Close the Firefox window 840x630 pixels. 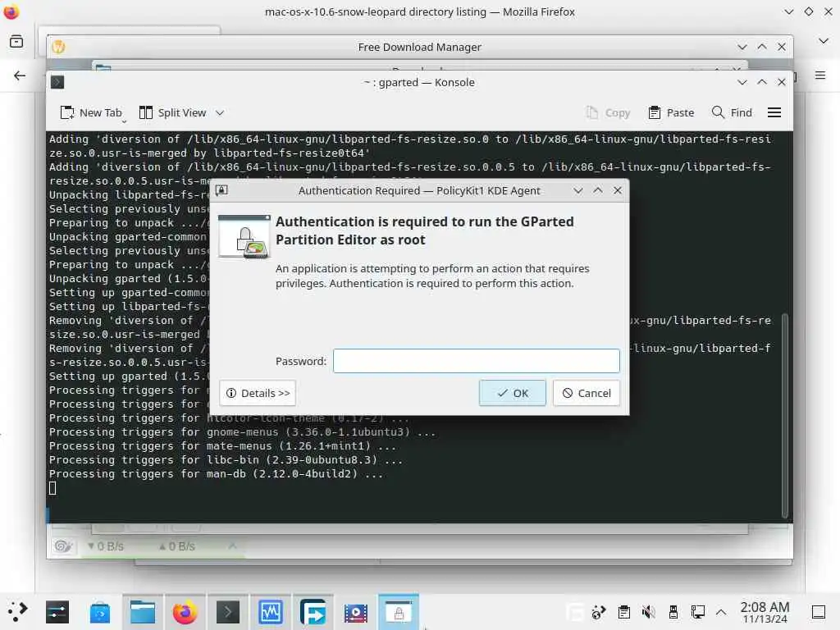pos(829,11)
